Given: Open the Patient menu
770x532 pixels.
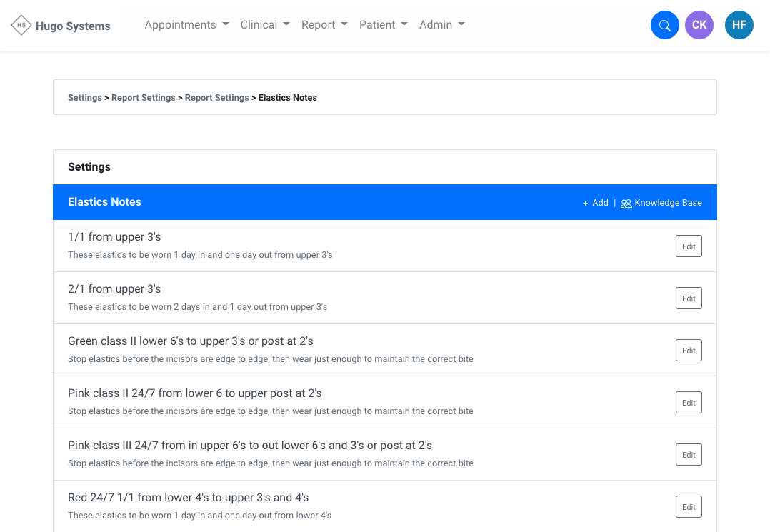Looking at the screenshot, I should 383,25.
